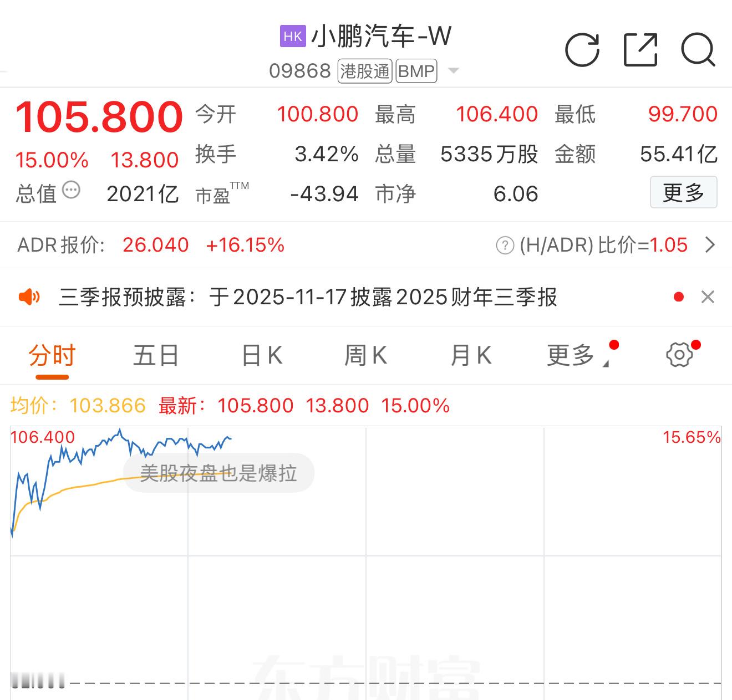The height and width of the screenshot is (700, 732).
Task: Tap the market cap 2021亿
Action: tap(143, 194)
